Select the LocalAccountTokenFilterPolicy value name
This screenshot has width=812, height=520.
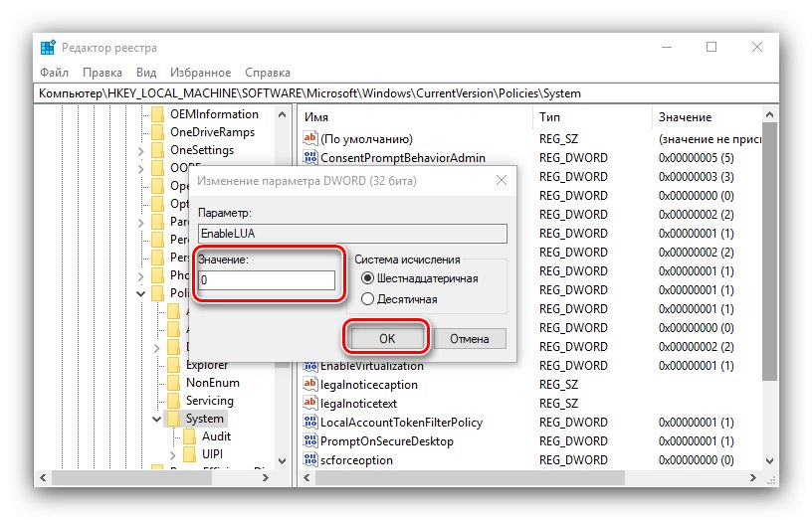401,423
